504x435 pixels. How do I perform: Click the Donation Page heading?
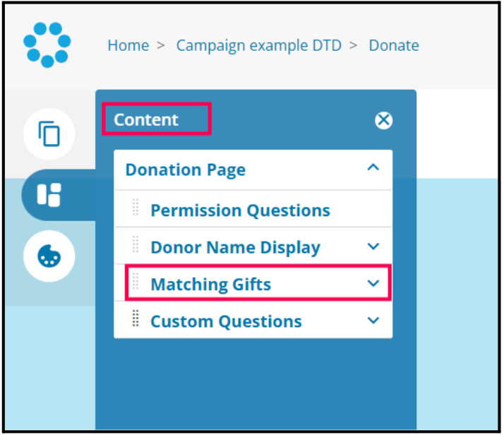click(x=185, y=169)
